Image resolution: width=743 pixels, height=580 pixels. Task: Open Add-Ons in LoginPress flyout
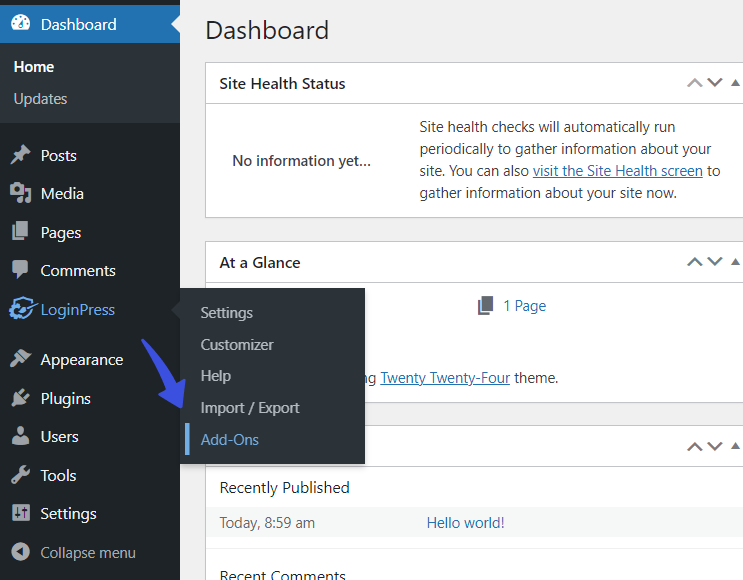pos(229,439)
